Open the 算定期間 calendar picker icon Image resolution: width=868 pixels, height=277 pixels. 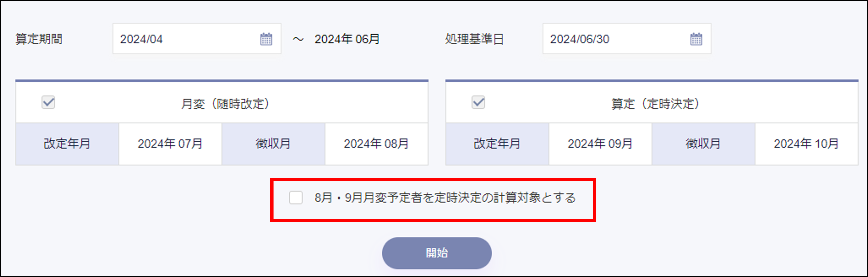pyautogui.click(x=266, y=39)
